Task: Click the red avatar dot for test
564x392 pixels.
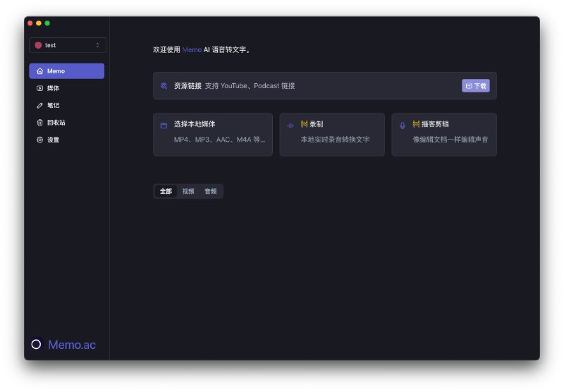Action: 38,45
